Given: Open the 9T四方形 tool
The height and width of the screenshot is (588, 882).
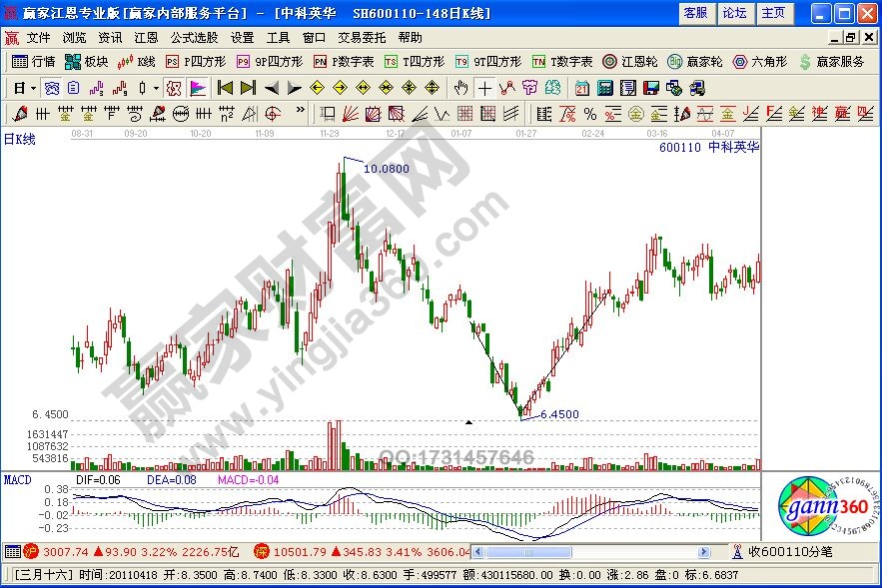Looking at the screenshot, I should point(488,61).
